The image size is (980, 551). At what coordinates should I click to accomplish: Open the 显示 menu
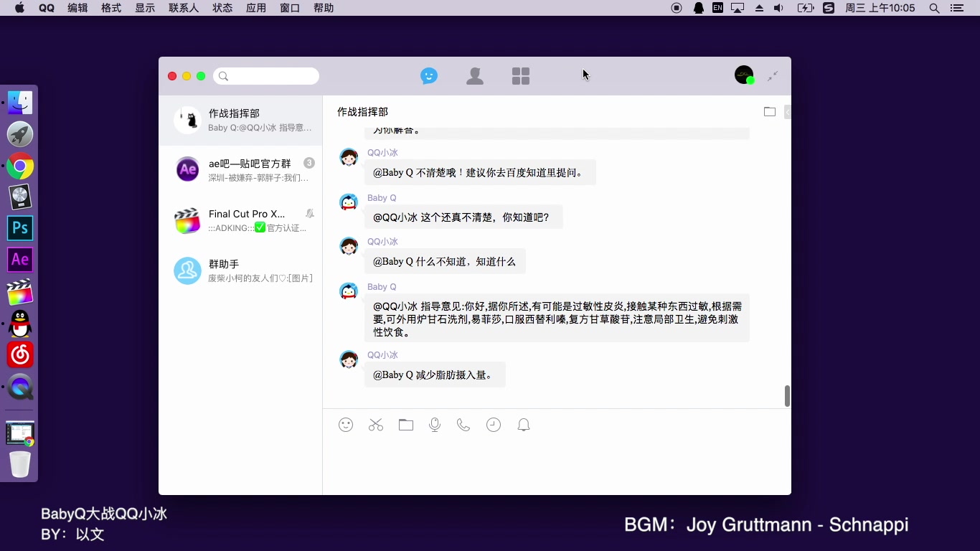(145, 8)
